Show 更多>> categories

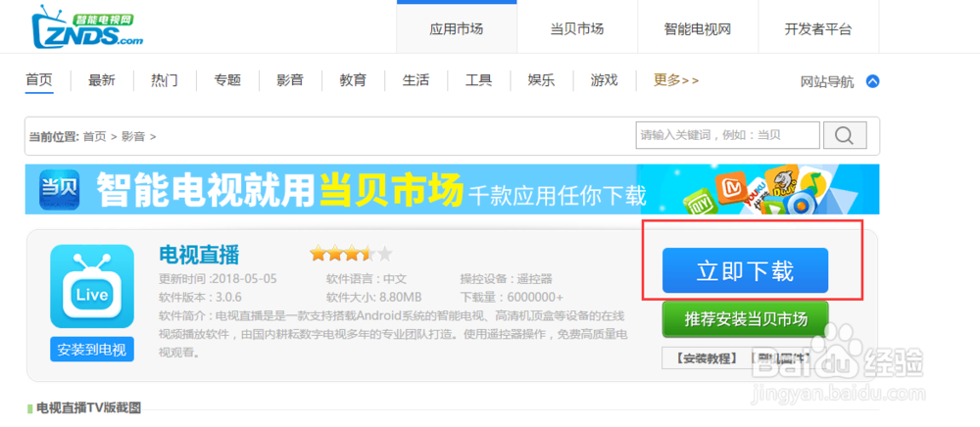tap(676, 80)
